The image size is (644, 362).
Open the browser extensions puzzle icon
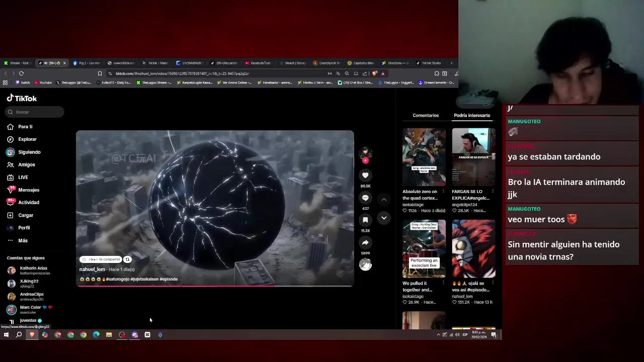pos(436,73)
